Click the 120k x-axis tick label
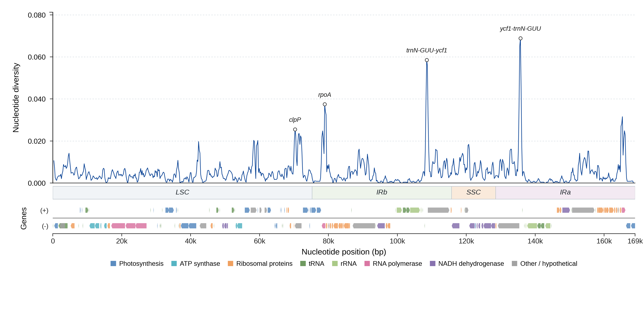Viewport: 644px width, 313px height. [466, 241]
